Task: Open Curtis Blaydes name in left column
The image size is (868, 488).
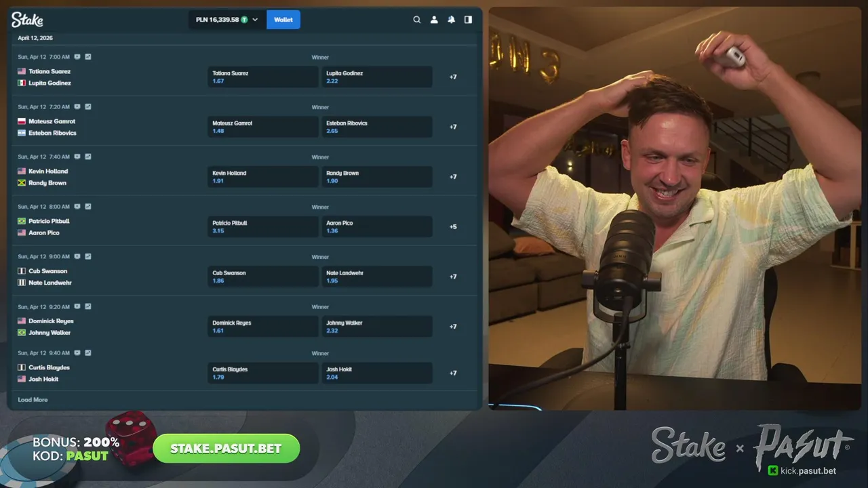Action: [x=49, y=367]
